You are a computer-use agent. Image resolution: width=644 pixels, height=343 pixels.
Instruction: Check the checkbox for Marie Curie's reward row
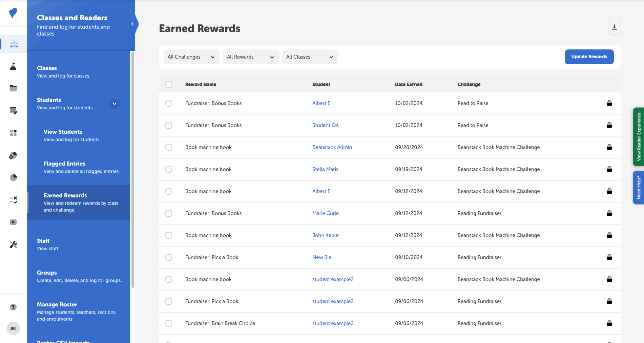point(169,213)
